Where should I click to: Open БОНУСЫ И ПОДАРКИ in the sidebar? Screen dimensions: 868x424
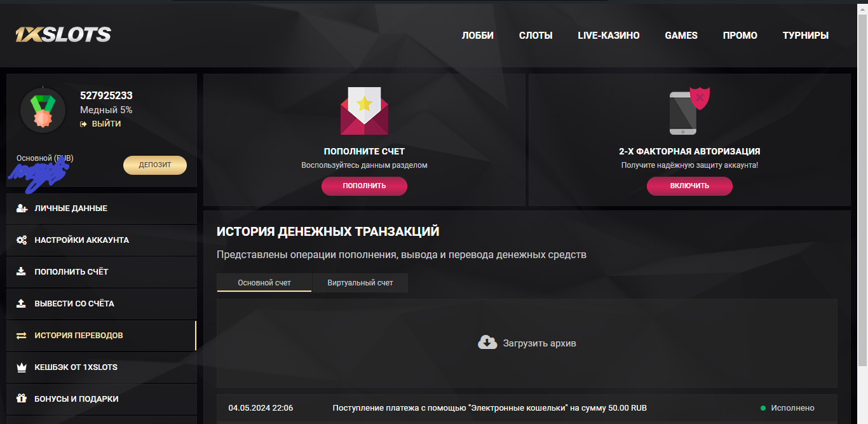102,399
